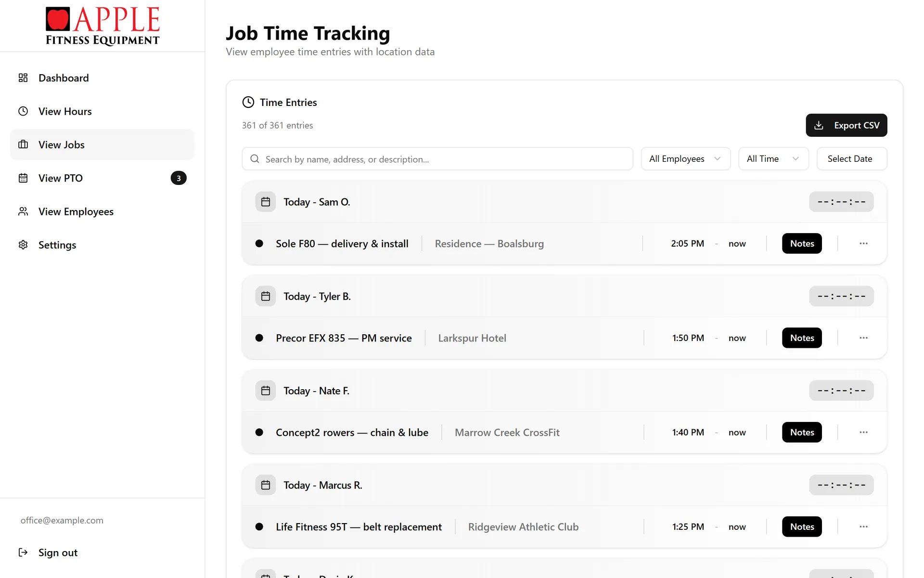The height and width of the screenshot is (578, 924).
Task: Select the Larkspur Hotel location text
Action: [472, 338]
